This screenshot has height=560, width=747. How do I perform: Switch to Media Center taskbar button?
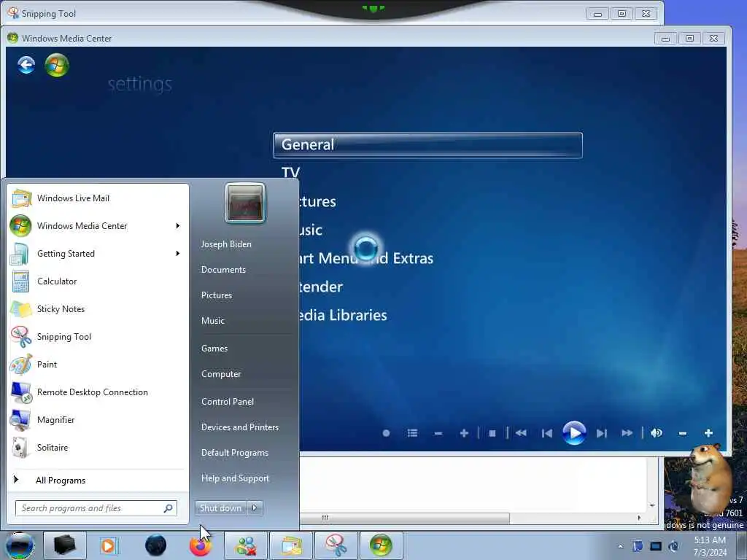[x=381, y=545]
